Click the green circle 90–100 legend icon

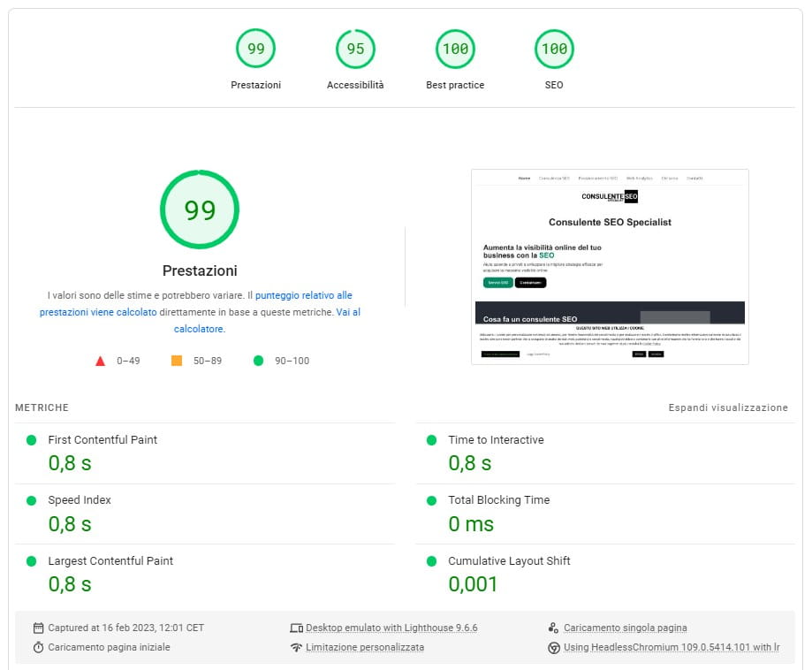[x=258, y=361]
